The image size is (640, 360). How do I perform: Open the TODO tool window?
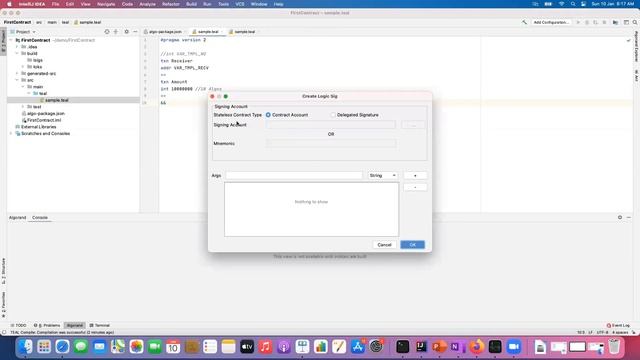click(18, 326)
